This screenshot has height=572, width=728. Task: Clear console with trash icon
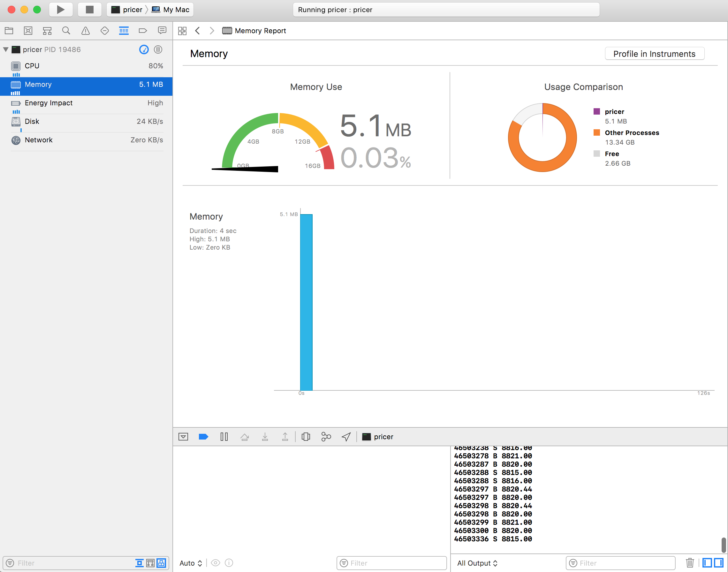point(689,563)
